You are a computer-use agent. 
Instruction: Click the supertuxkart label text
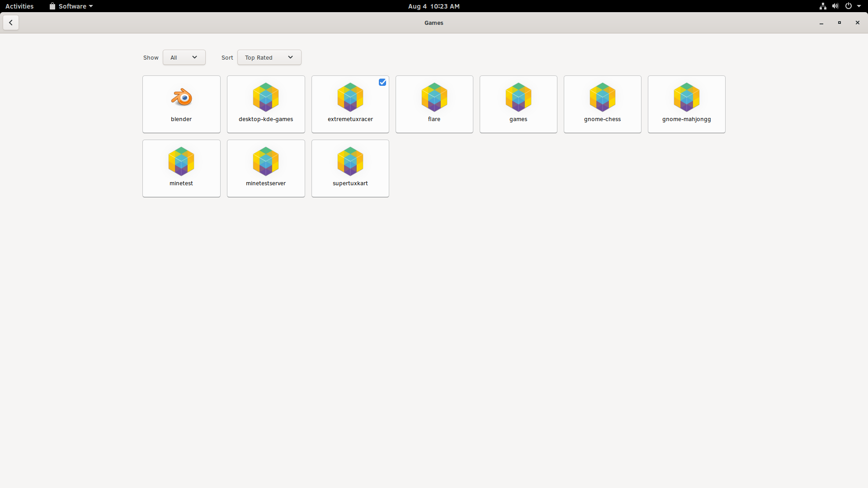(350, 183)
